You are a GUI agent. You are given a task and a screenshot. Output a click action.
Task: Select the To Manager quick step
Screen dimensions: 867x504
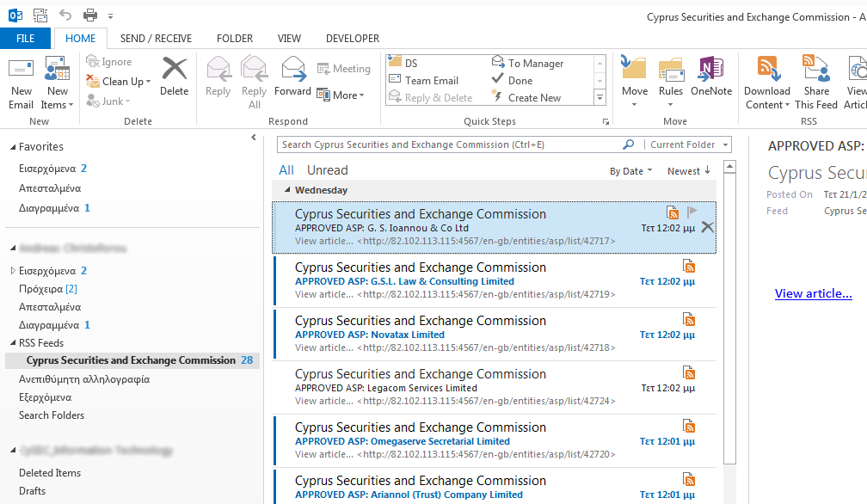535,64
